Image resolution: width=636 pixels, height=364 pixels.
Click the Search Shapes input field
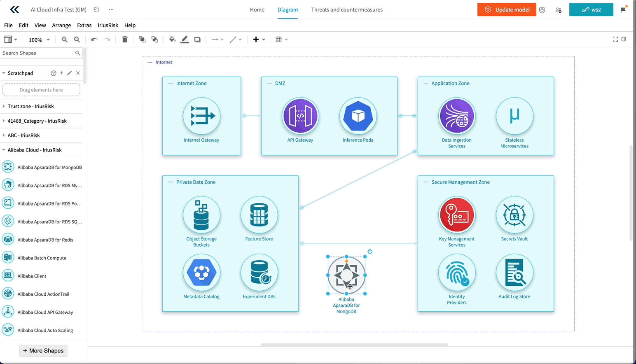(41, 53)
